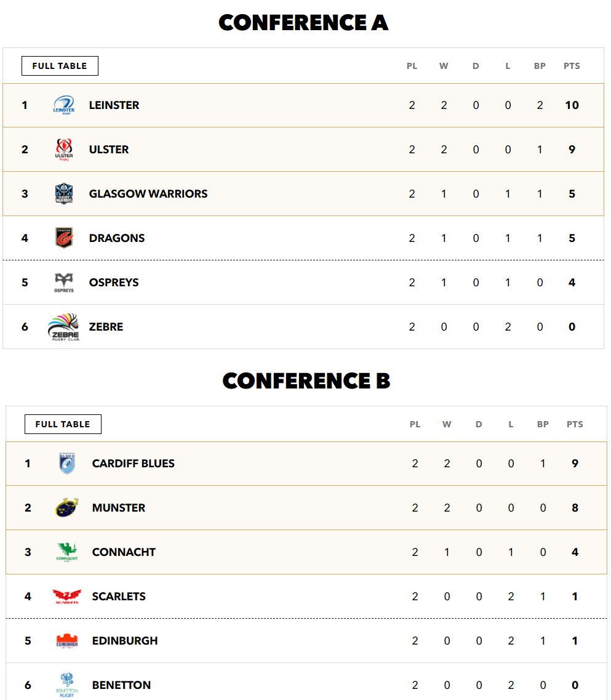The image size is (611, 700).
Task: Select the Glasgow Warriors logo
Action: 64,193
